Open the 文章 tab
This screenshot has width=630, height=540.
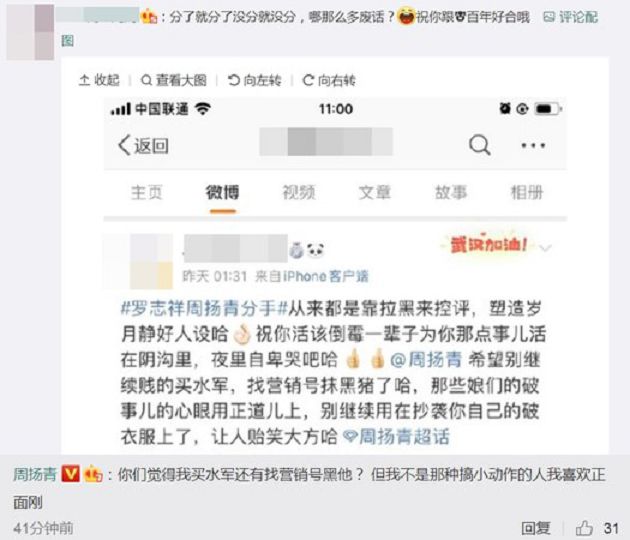point(374,192)
